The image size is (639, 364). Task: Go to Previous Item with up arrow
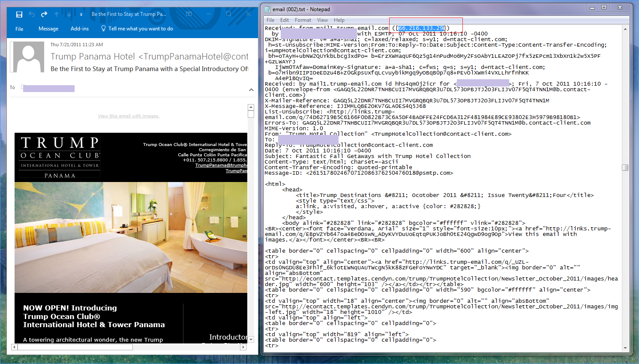pos(57,15)
